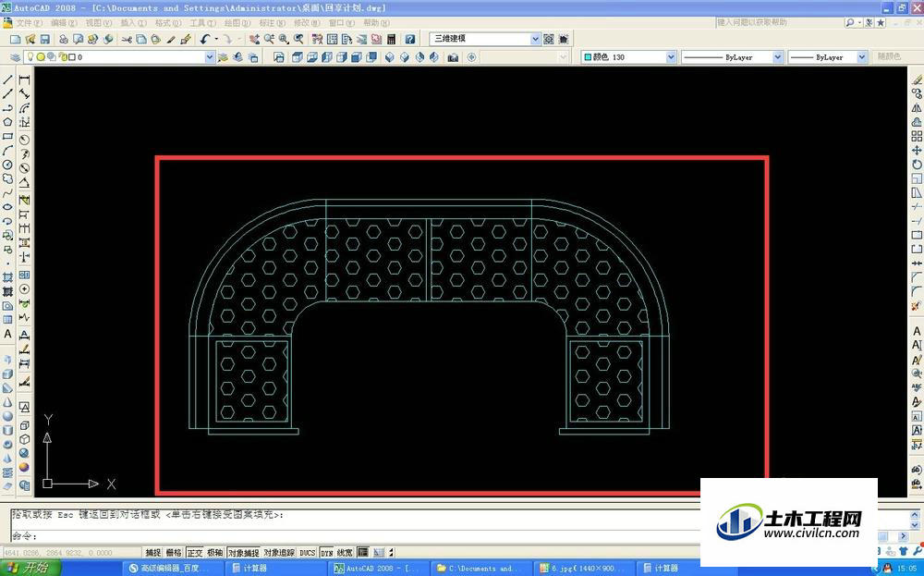Image resolution: width=924 pixels, height=576 pixels.
Task: Click the Save icon in toolbar
Action: 44,39
